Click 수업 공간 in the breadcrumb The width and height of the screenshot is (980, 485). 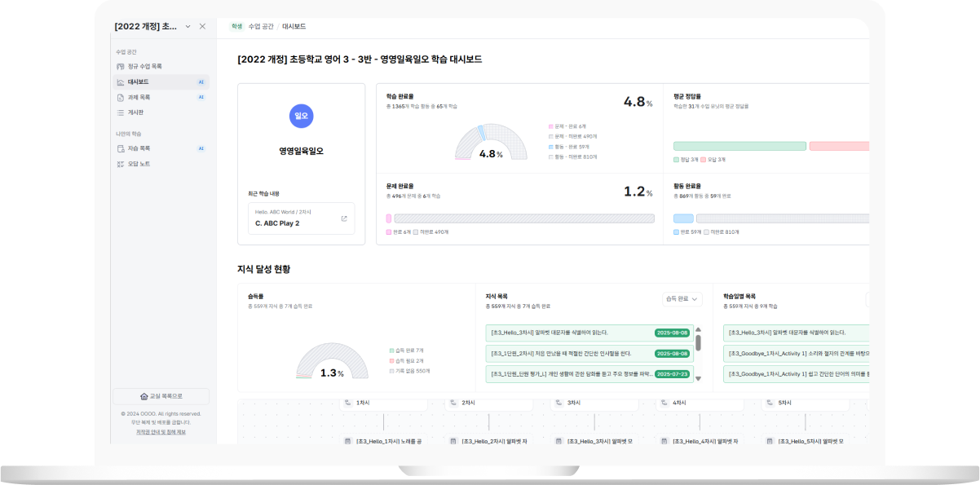pos(261,27)
